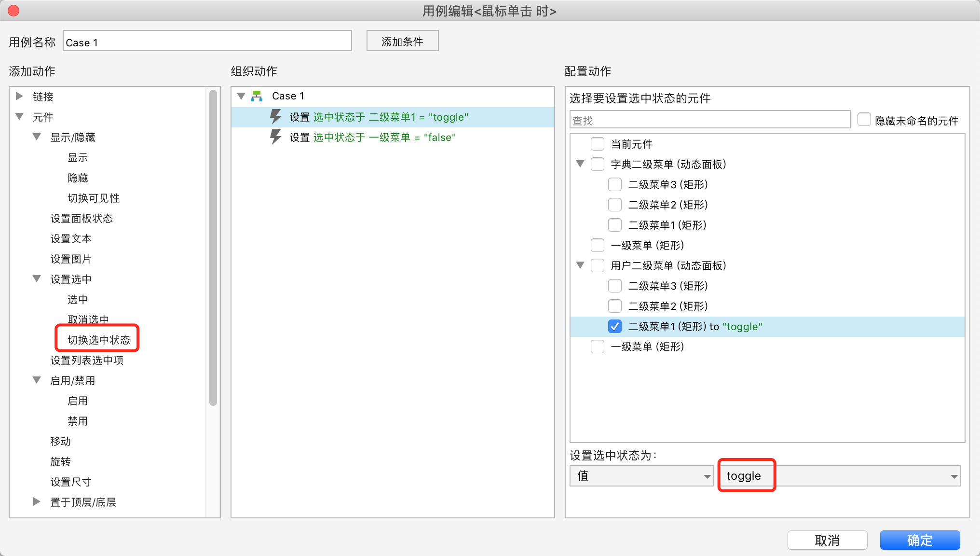Check 一级菜单 below 用户二级菜单 group
This screenshot has width=980, height=556.
pos(598,347)
